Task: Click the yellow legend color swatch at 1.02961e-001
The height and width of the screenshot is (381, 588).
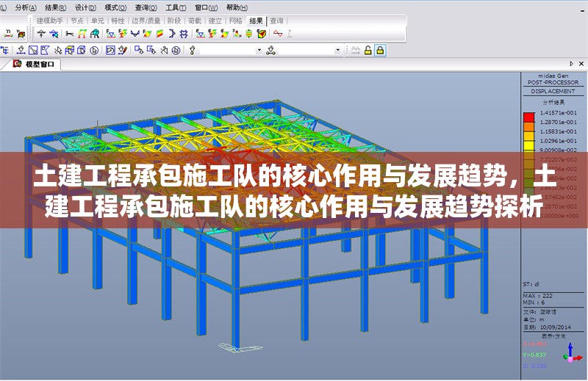Action: coord(528,145)
